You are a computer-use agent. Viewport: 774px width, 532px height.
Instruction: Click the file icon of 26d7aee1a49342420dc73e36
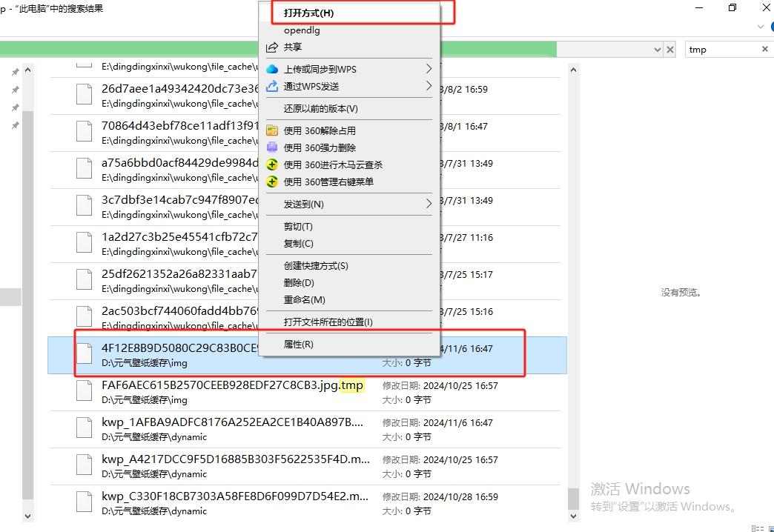pyautogui.click(x=82, y=95)
